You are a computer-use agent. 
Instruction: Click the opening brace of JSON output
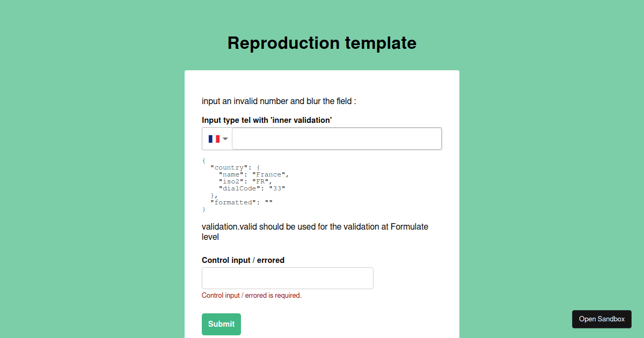(204, 160)
